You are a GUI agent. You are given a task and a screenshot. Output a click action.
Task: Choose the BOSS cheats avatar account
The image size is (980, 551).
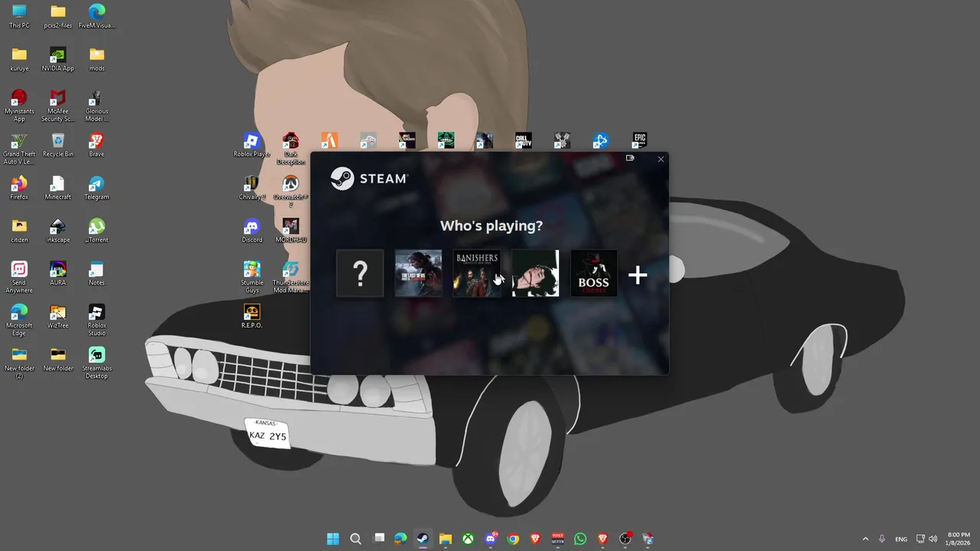[593, 273]
